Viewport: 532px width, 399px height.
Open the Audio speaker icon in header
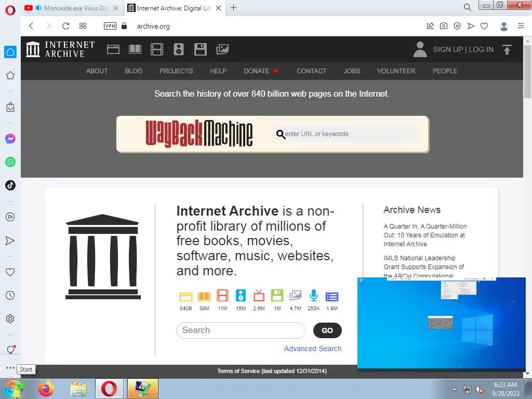click(179, 49)
